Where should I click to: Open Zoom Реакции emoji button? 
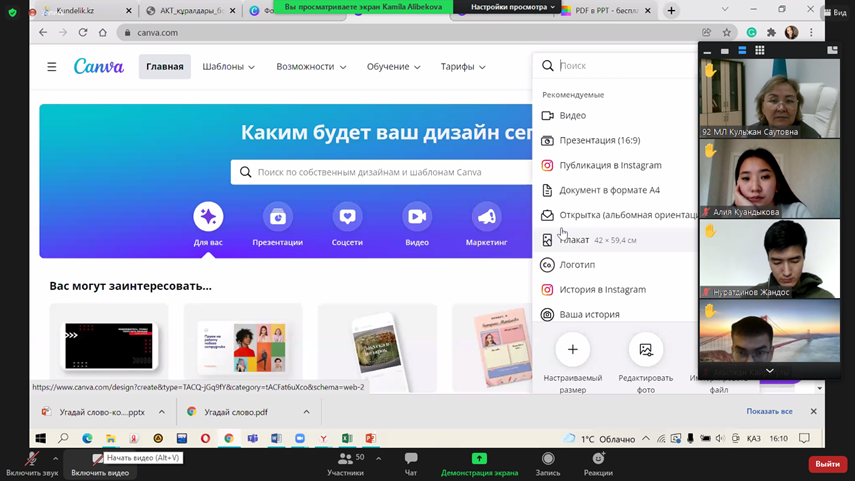[598, 459]
